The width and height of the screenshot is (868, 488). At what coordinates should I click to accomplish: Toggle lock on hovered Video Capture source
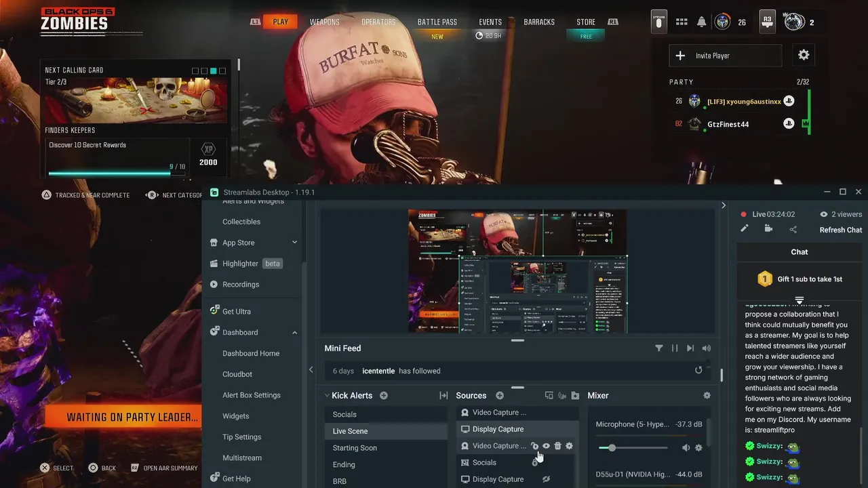click(x=534, y=446)
